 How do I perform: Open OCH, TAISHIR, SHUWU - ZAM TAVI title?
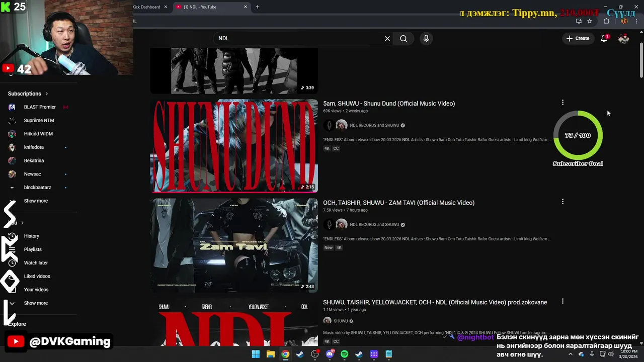398,203
